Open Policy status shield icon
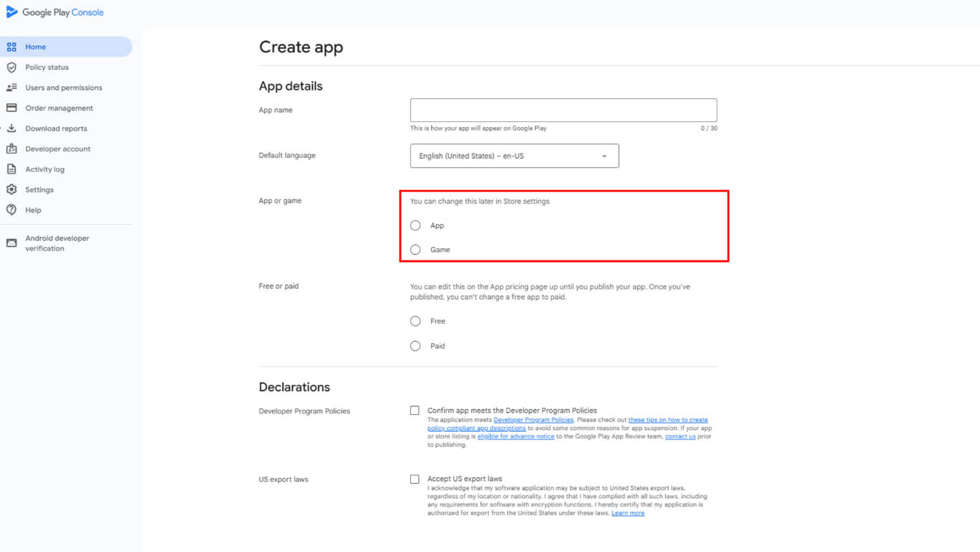The width and height of the screenshot is (980, 552). pyautogui.click(x=11, y=67)
